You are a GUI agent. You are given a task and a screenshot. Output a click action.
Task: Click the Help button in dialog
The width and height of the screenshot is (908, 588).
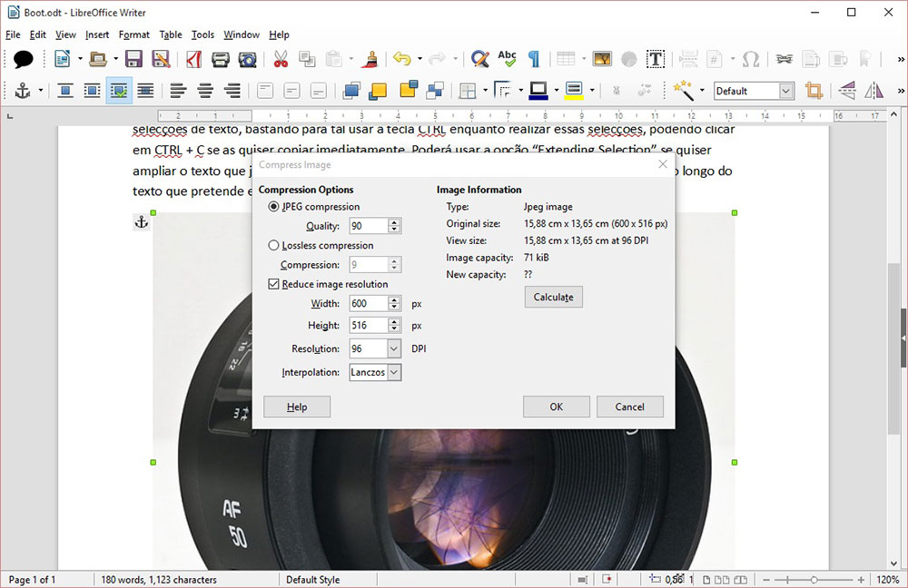(x=297, y=407)
